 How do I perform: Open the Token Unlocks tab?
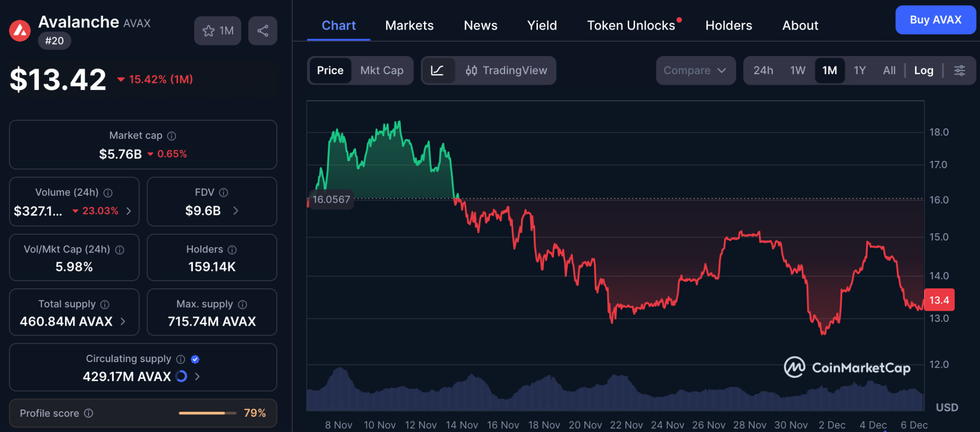pos(631,25)
